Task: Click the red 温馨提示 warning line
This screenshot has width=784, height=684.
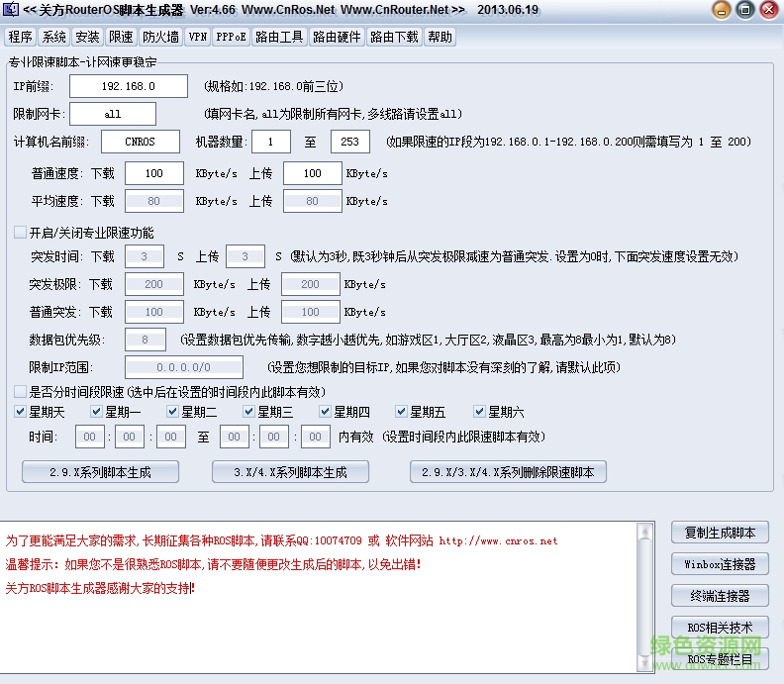Action: click(213, 564)
